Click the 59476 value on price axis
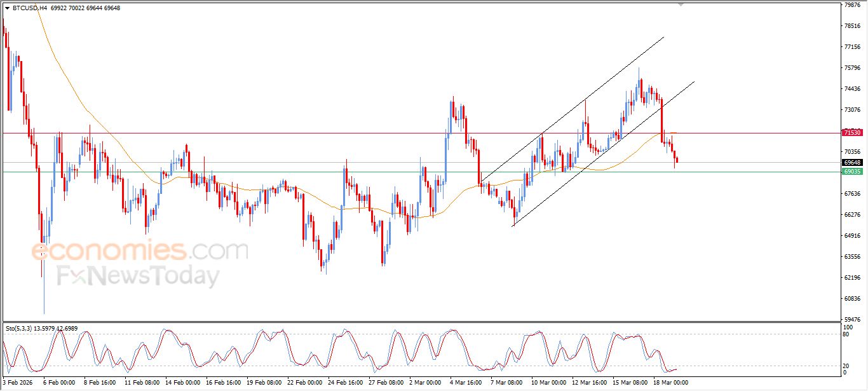 click(x=853, y=320)
